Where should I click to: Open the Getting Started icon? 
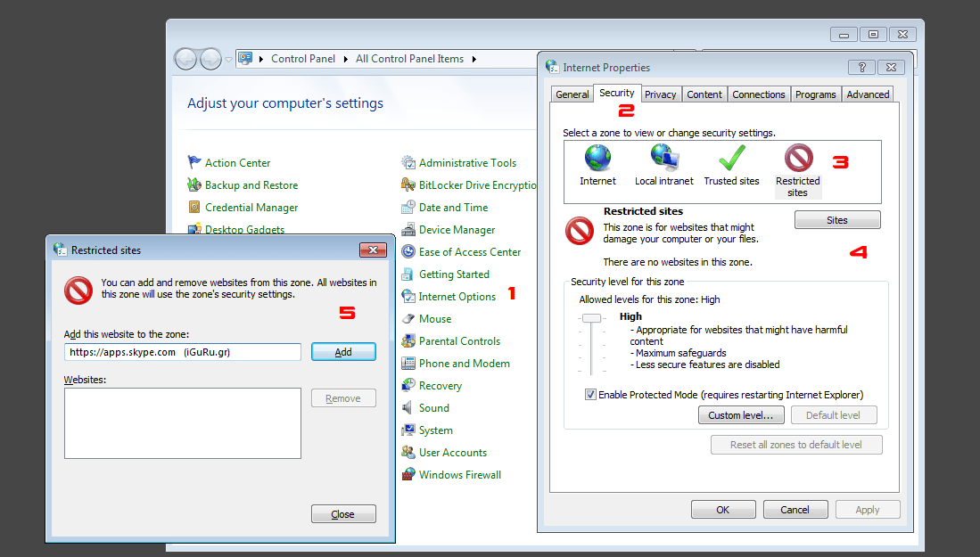point(408,274)
